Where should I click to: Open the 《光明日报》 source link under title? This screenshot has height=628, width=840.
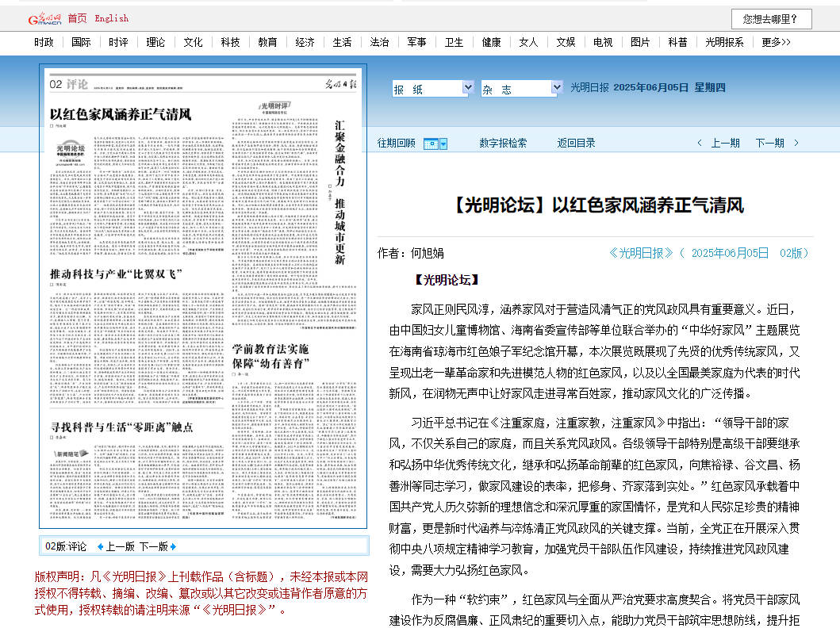tap(641, 253)
